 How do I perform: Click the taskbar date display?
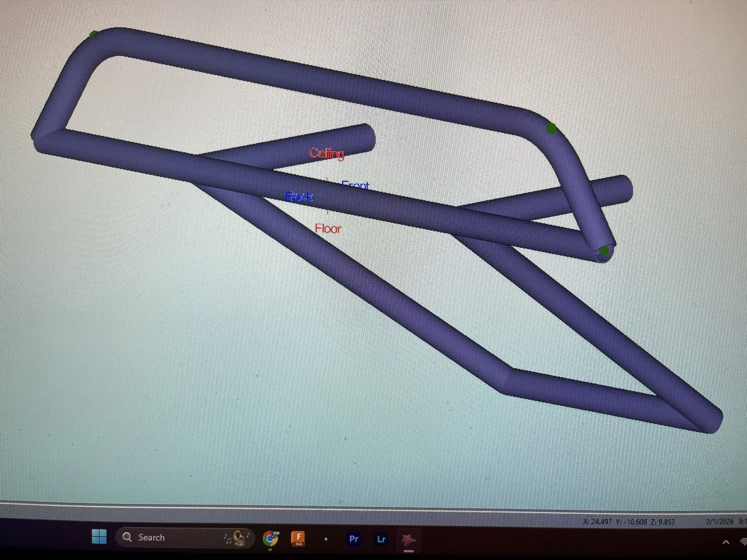(720, 521)
